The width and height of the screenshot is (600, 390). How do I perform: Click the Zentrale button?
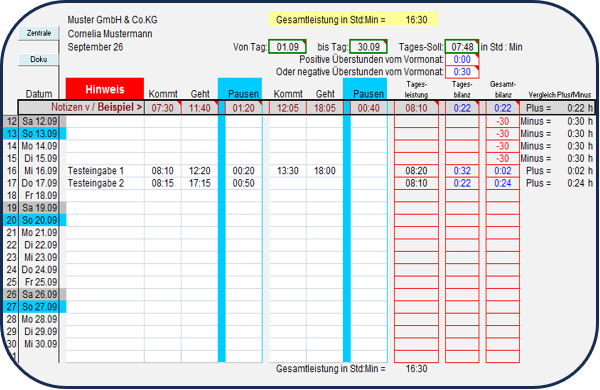[39, 33]
